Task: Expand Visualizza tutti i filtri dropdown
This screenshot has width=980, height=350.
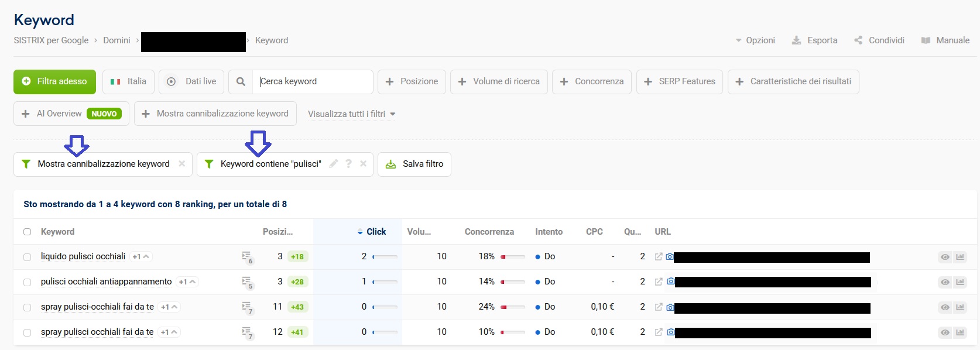Action: [351, 114]
